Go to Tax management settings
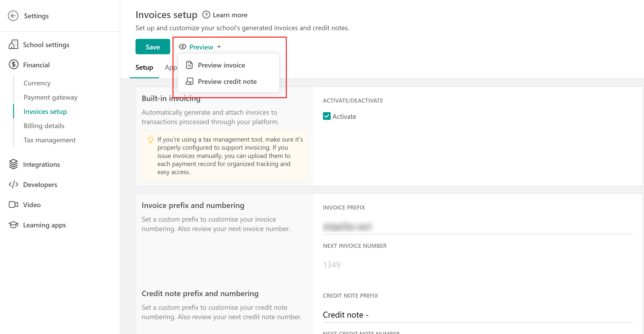 pyautogui.click(x=49, y=140)
